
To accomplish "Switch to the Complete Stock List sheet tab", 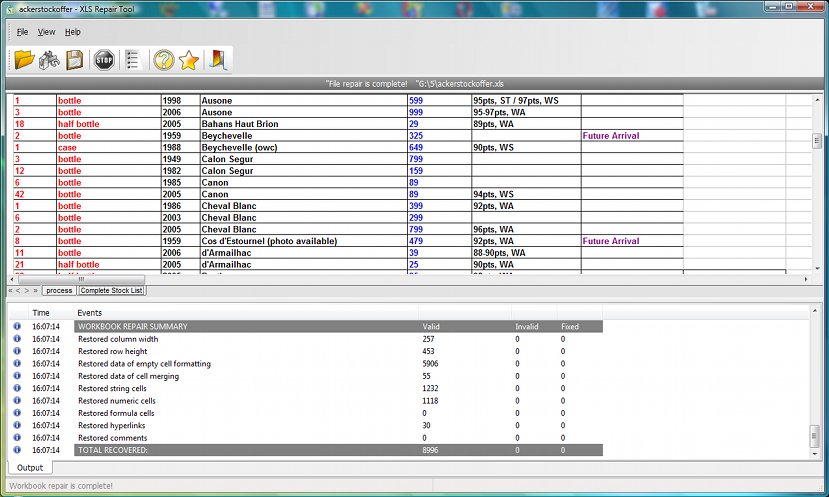I will pos(111,290).
